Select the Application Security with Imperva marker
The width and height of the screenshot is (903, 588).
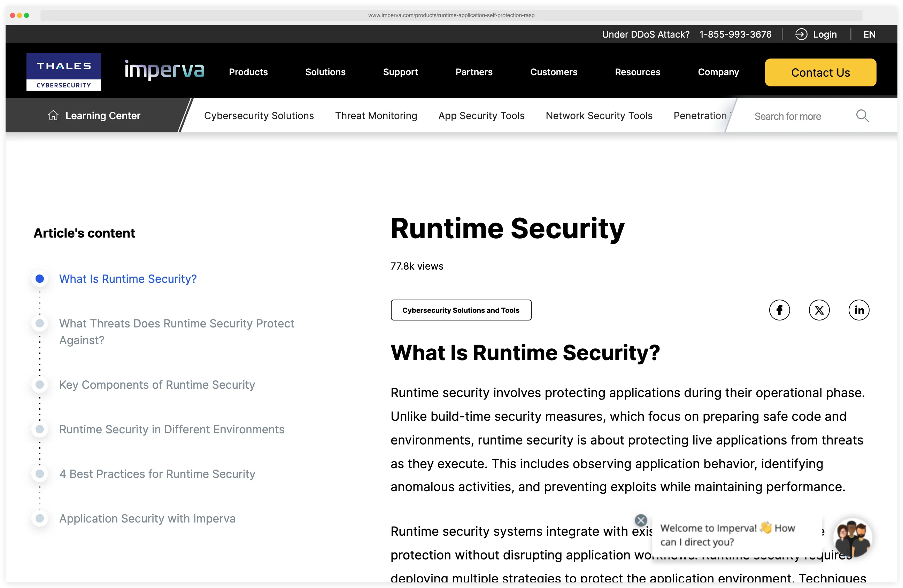click(x=39, y=518)
